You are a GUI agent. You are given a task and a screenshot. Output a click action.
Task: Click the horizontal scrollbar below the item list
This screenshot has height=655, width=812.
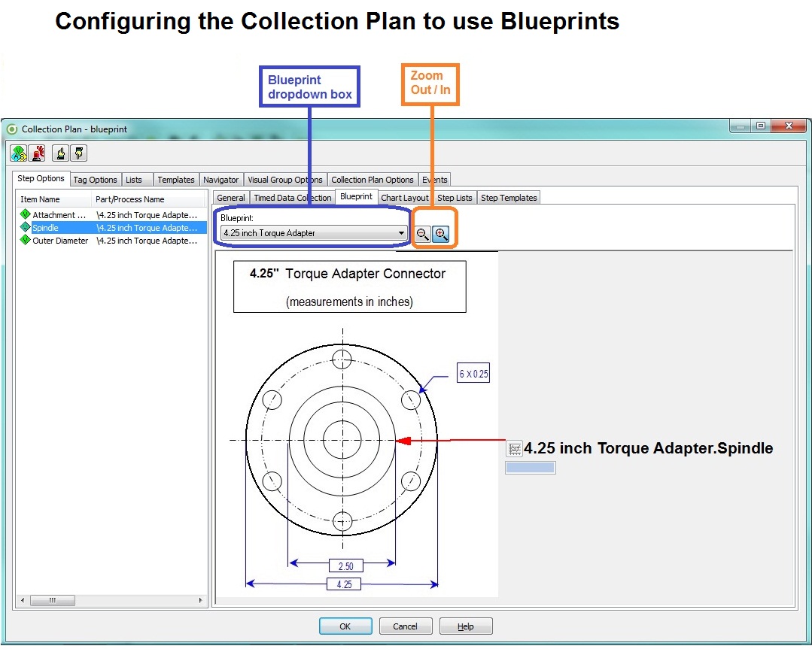53,600
